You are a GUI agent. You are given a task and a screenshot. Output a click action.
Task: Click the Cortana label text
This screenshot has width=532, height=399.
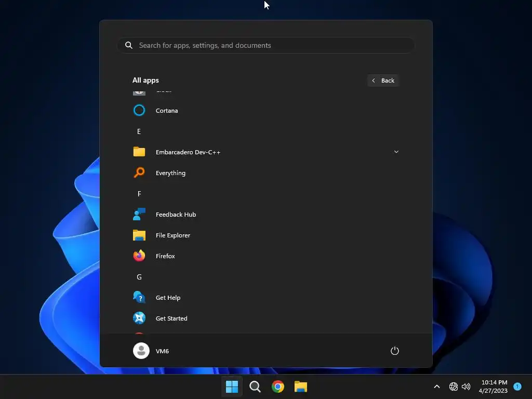pyautogui.click(x=167, y=111)
